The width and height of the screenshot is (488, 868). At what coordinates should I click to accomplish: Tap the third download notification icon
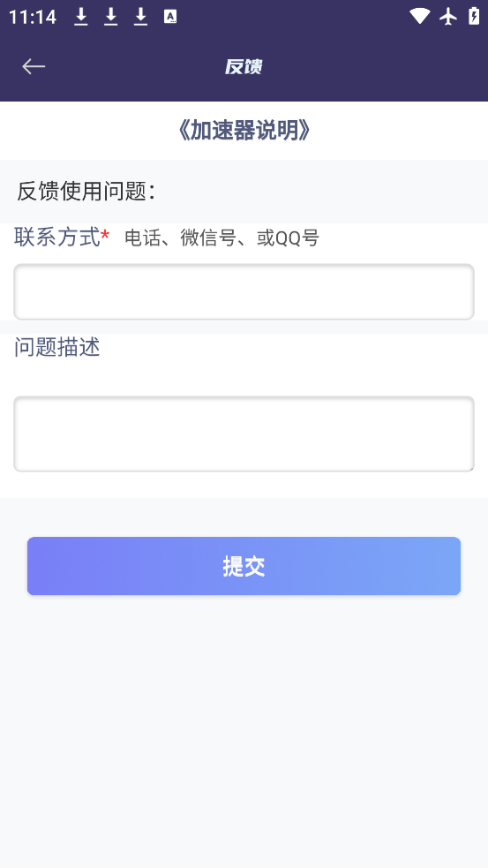click(141, 17)
